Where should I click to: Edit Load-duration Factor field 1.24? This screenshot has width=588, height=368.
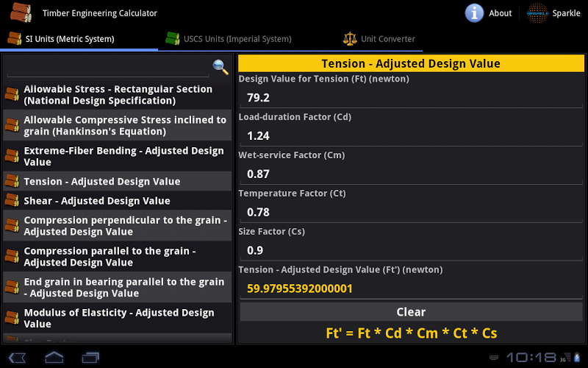point(411,135)
